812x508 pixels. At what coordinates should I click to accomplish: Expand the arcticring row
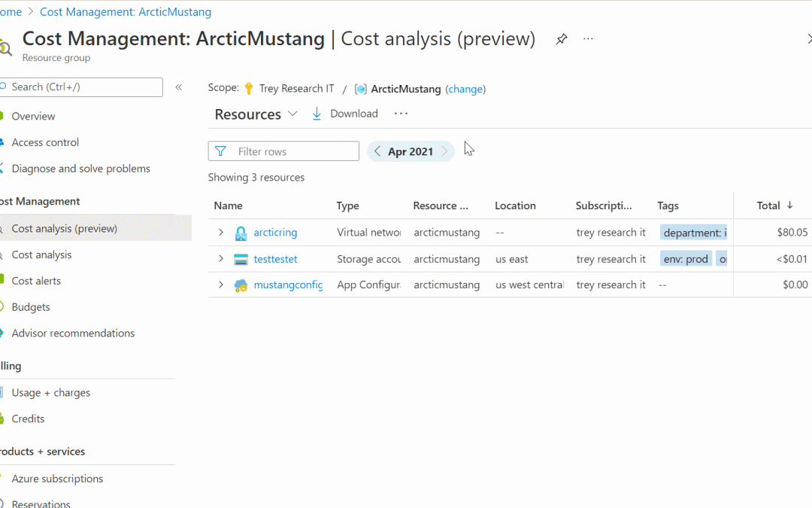coord(220,233)
